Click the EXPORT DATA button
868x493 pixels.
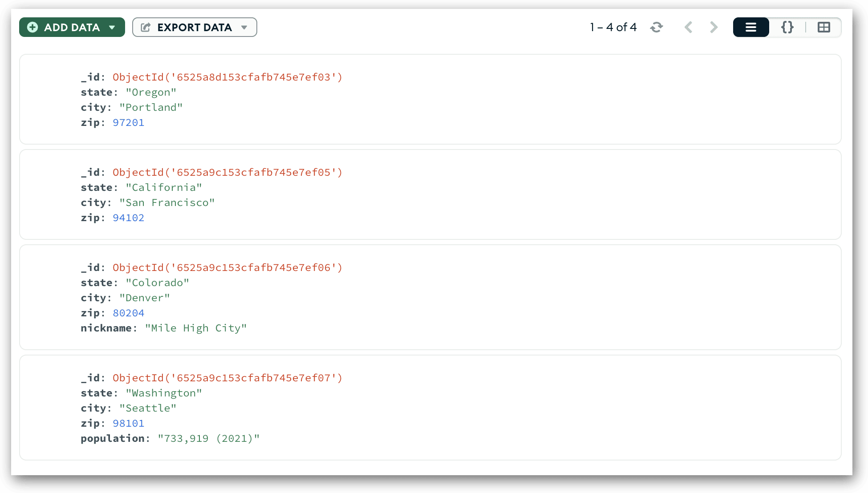(195, 27)
